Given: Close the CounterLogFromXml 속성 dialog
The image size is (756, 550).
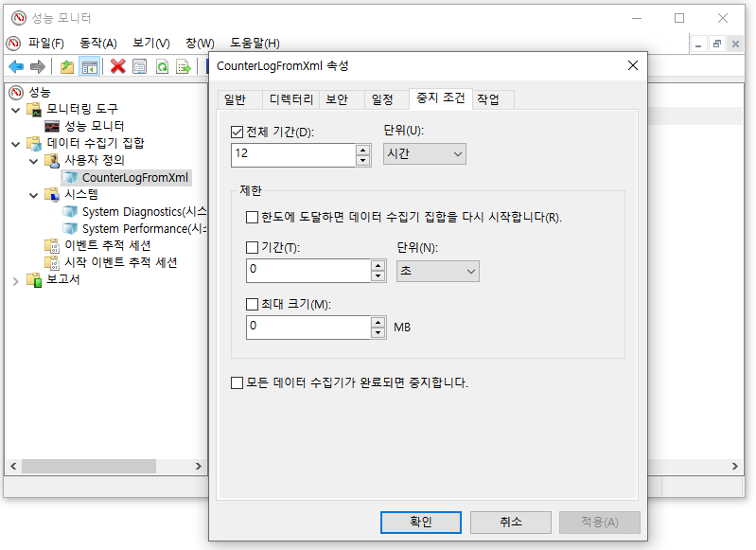Looking at the screenshot, I should point(633,65).
